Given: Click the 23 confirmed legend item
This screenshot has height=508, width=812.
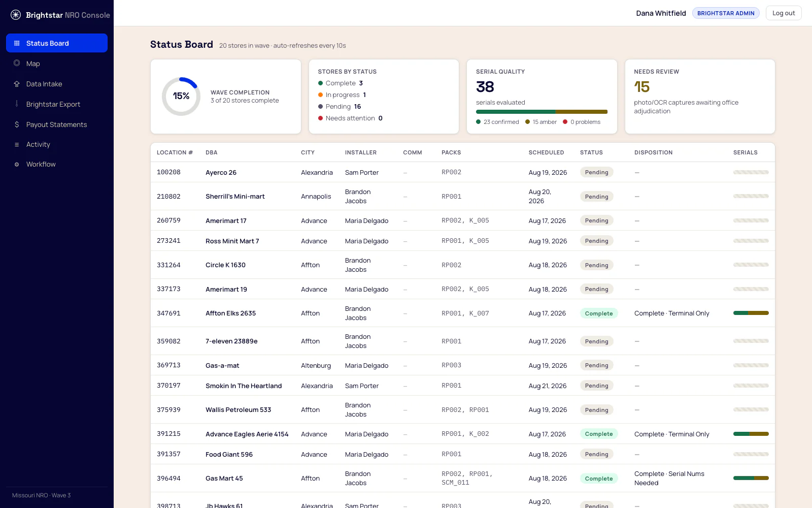Looking at the screenshot, I should click(x=497, y=122).
